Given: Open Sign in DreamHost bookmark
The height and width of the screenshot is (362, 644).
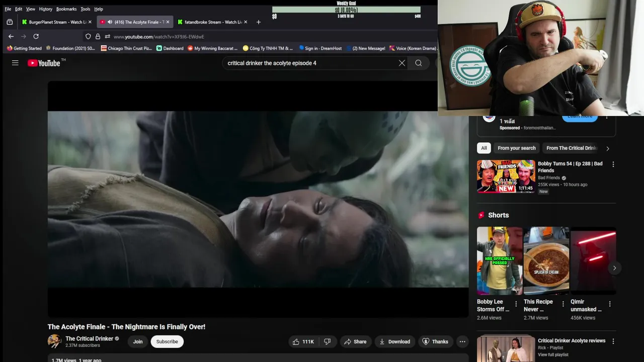Looking at the screenshot, I should point(320,48).
